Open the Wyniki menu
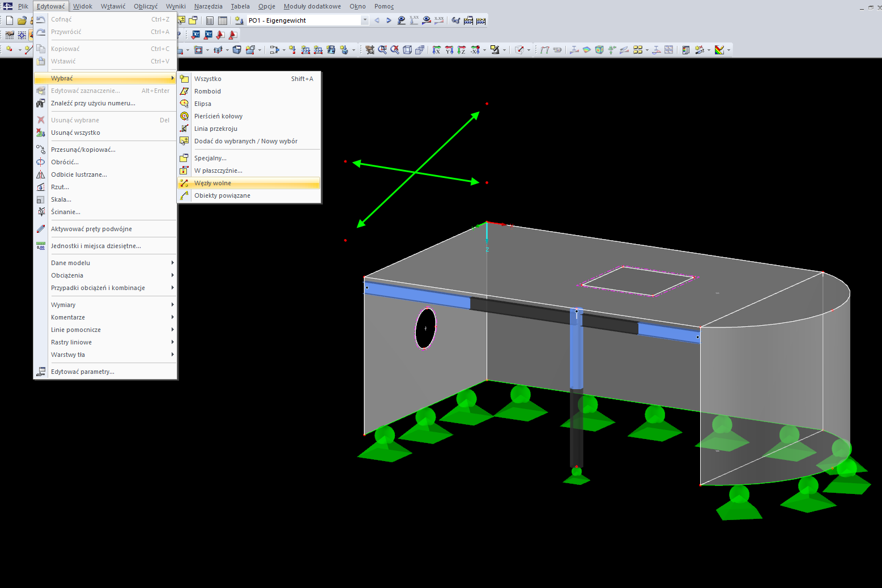 tap(176, 6)
